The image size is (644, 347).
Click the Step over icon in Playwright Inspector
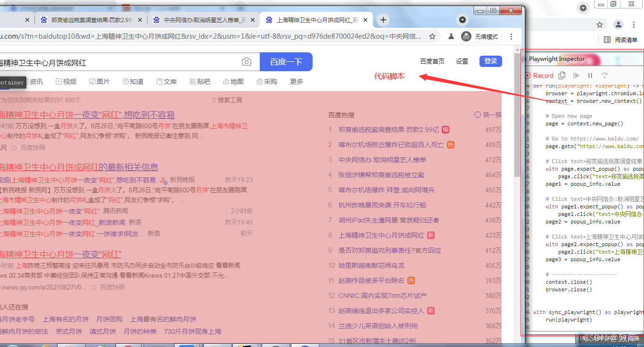[604, 75]
